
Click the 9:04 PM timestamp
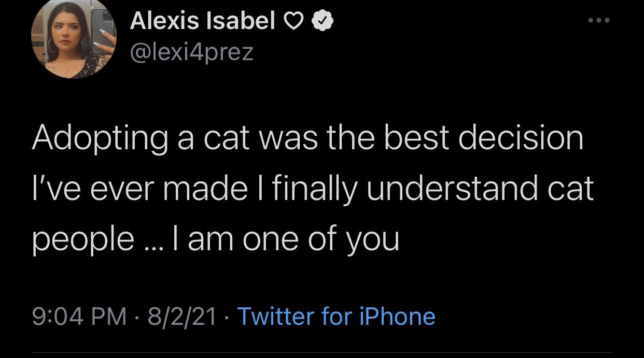[79, 316]
